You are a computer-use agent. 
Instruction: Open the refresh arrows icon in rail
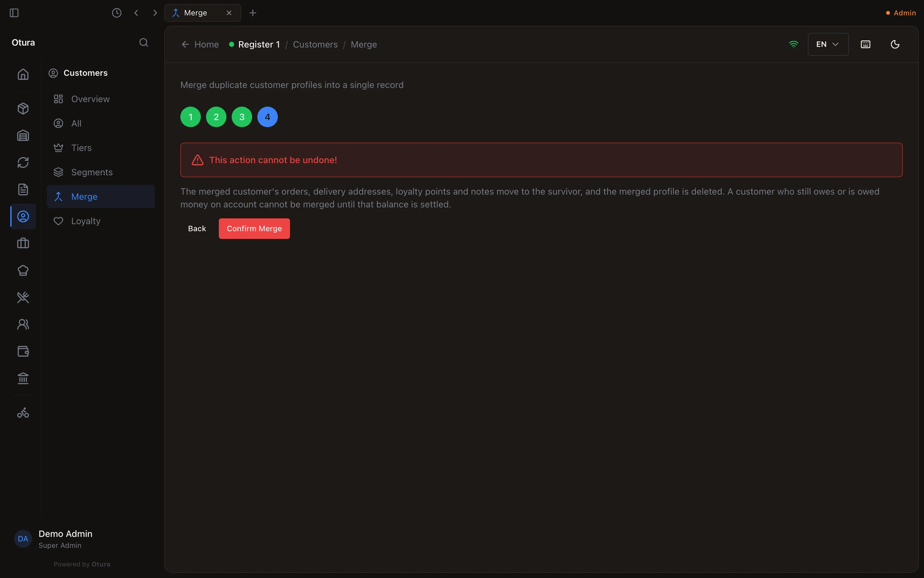(x=23, y=162)
